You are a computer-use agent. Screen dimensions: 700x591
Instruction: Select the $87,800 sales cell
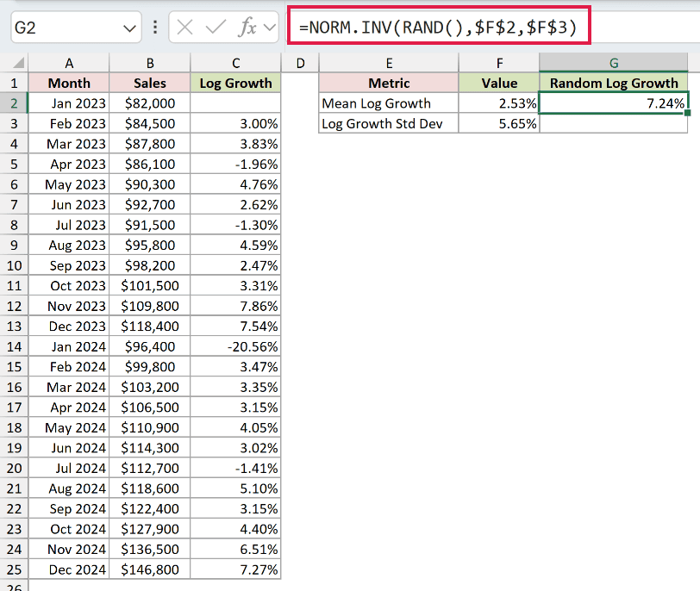click(x=150, y=144)
